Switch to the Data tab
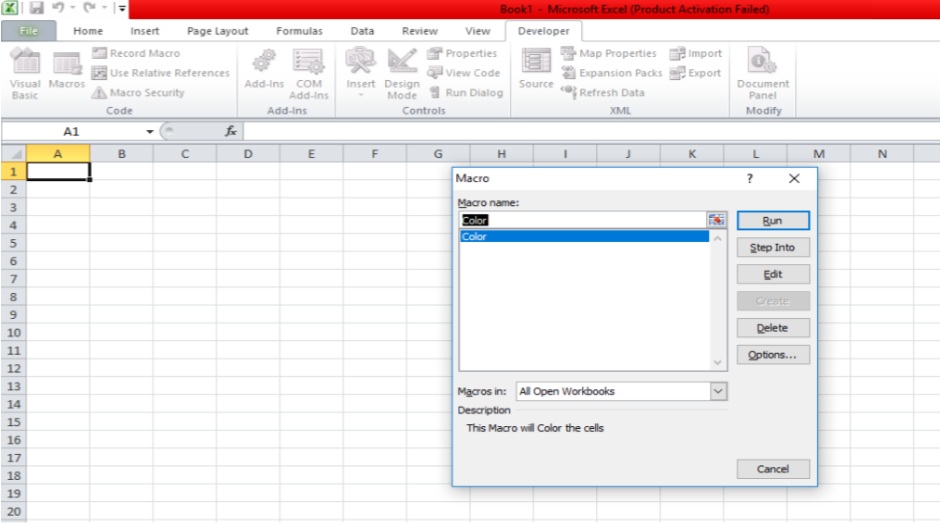Viewport: 940px width, 523px height. pos(362,31)
